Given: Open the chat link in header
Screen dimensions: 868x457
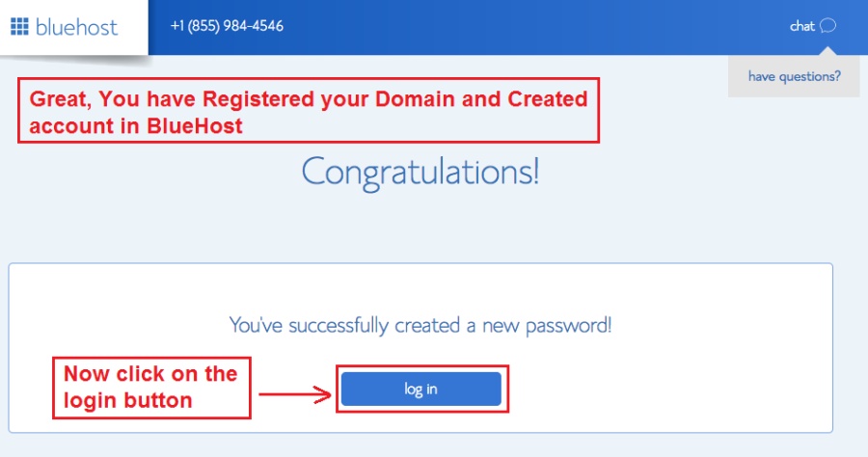Looking at the screenshot, I should click(813, 26).
